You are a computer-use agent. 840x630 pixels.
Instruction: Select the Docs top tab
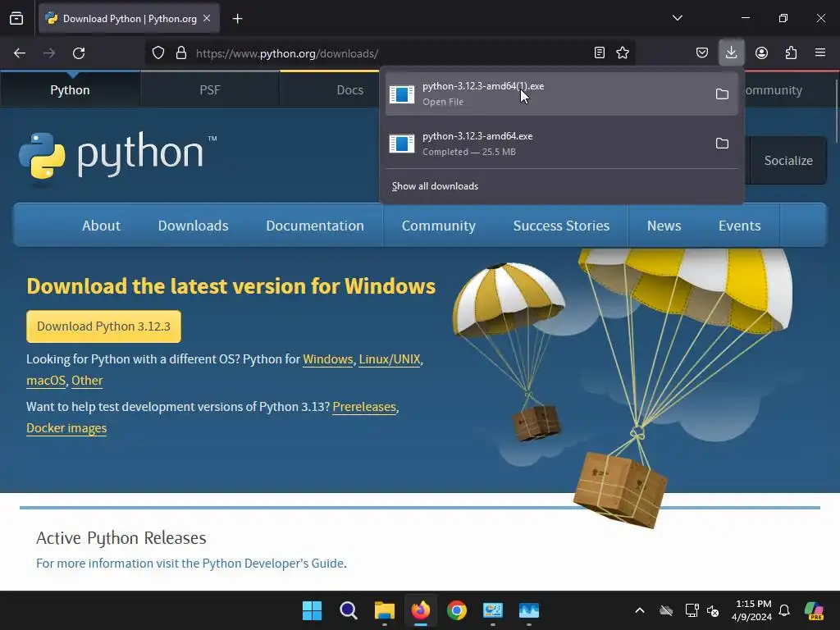click(x=349, y=90)
